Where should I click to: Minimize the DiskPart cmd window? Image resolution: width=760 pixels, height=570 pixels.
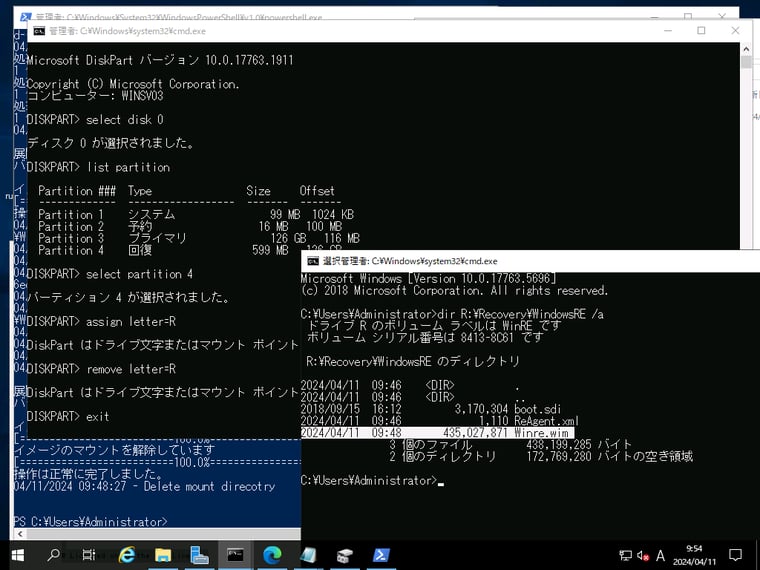point(667,31)
